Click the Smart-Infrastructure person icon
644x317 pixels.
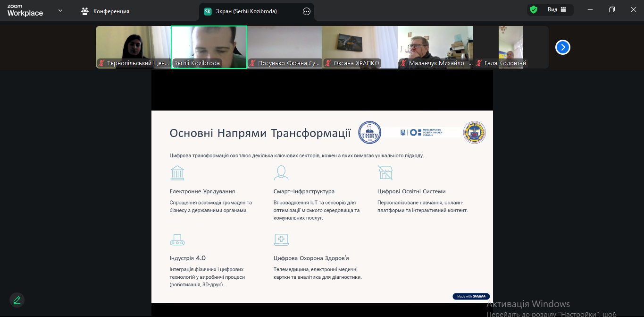[x=281, y=173]
